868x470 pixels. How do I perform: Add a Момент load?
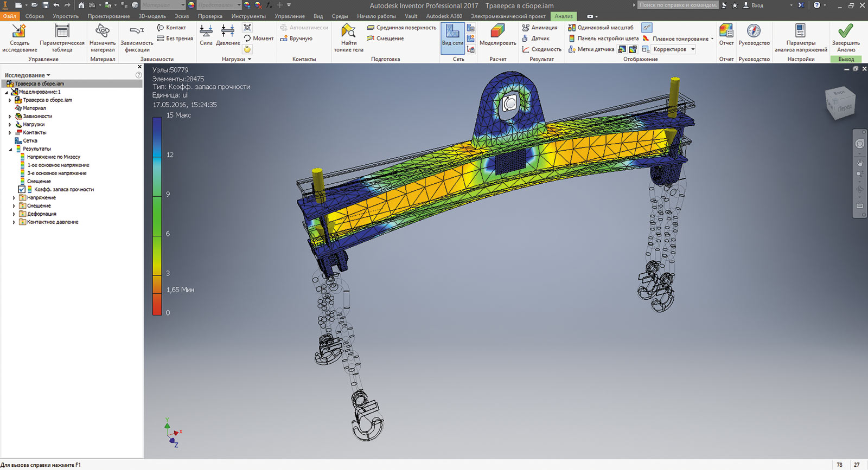tap(259, 38)
